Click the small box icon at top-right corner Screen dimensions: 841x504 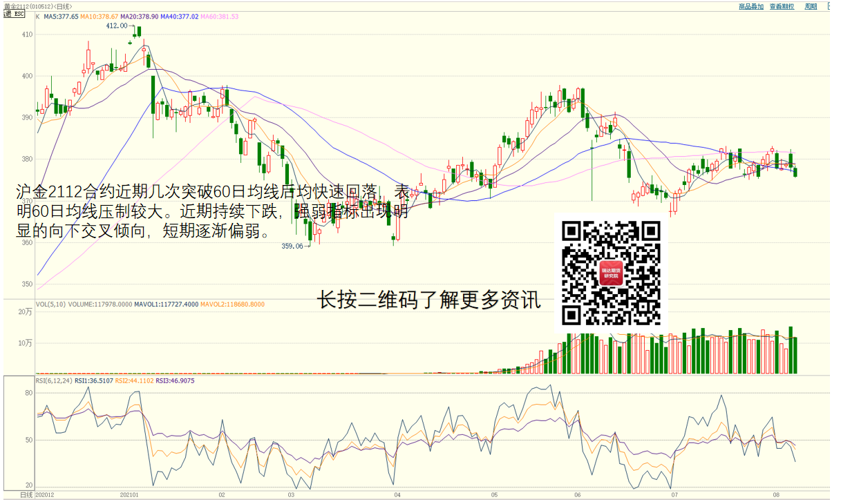[x=830, y=6]
